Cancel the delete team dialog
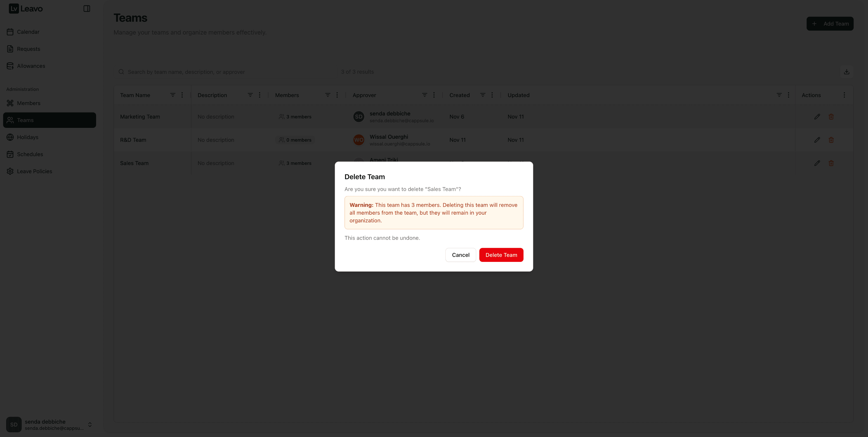This screenshot has width=868, height=437. pos(460,255)
